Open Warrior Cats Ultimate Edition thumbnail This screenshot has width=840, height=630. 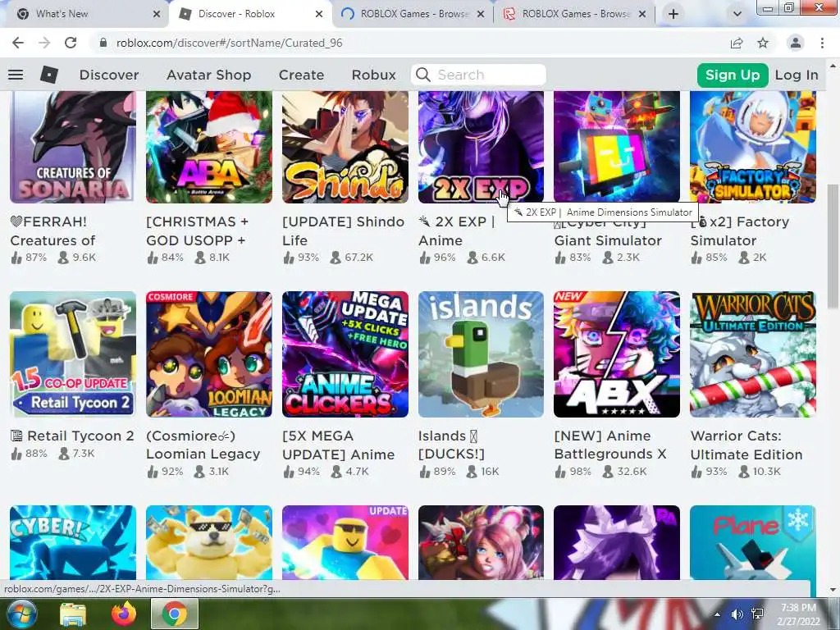click(753, 354)
